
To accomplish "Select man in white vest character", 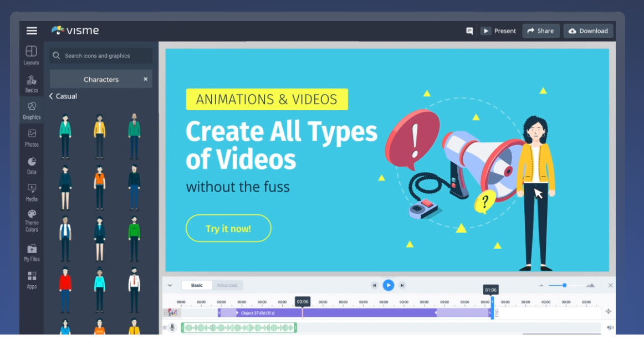I will 65,239.
